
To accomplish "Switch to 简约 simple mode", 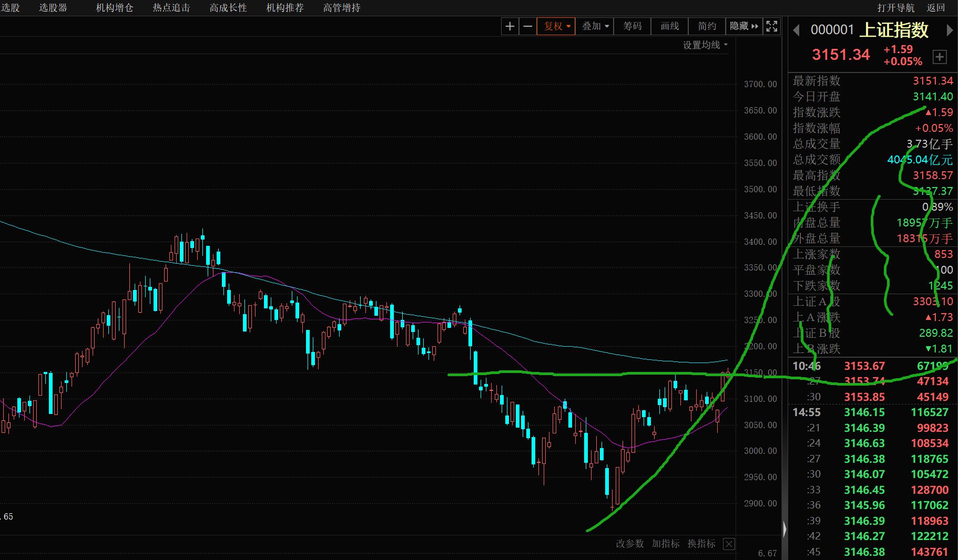I will (x=707, y=26).
